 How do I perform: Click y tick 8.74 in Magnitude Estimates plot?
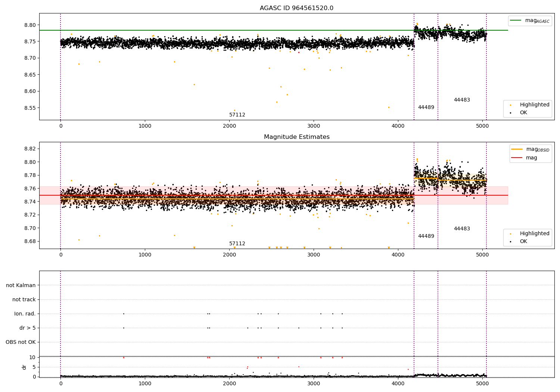(x=30, y=202)
